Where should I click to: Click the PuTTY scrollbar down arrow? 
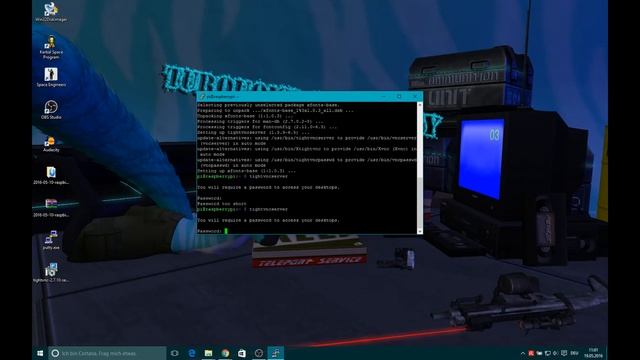pos(420,231)
